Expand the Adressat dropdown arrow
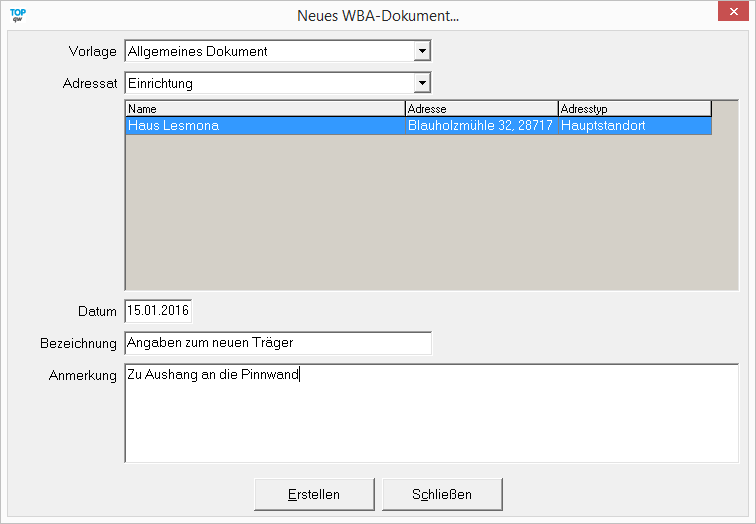The height and width of the screenshot is (524, 756). [422, 83]
